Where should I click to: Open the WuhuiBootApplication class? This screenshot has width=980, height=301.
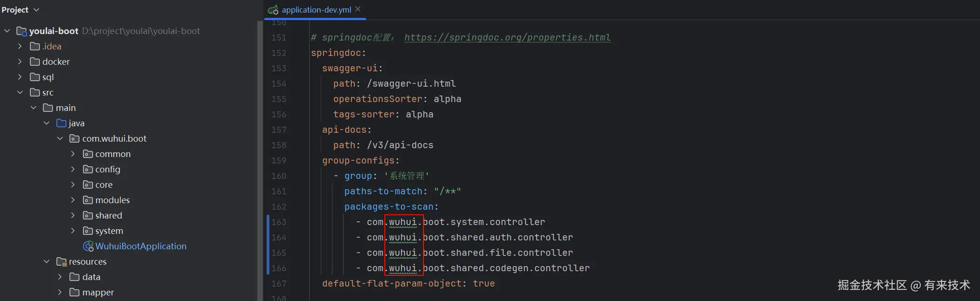coord(141,246)
